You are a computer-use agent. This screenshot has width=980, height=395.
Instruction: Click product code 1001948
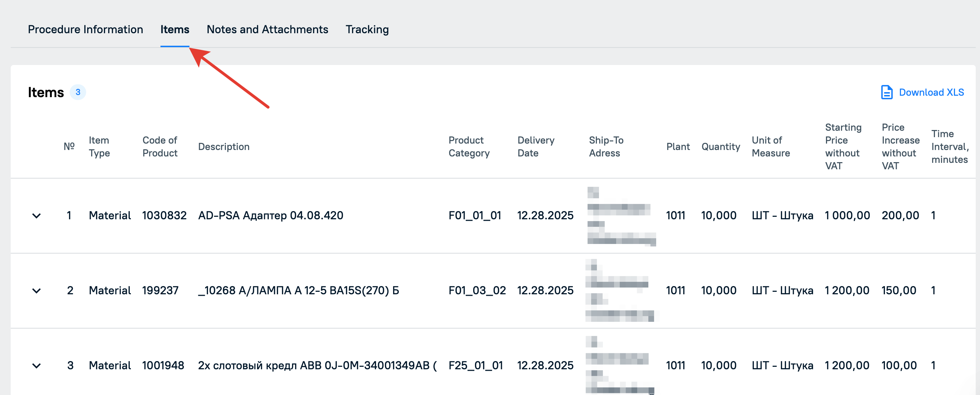(163, 365)
